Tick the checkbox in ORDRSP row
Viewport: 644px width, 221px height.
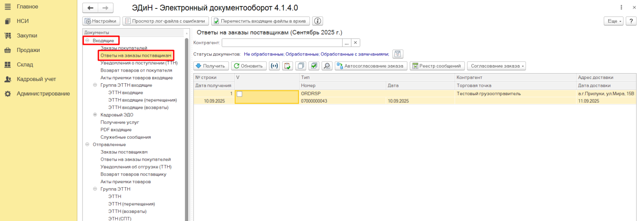pyautogui.click(x=239, y=94)
